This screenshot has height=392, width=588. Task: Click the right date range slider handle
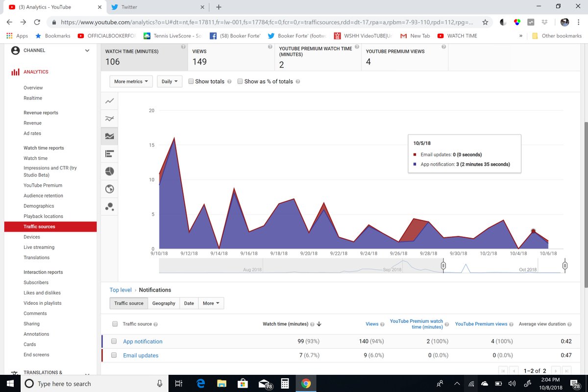click(x=565, y=266)
